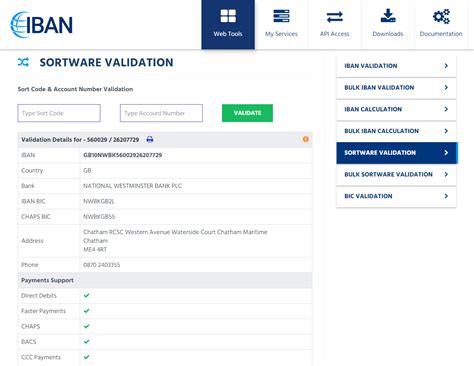
Task: Click the green Validate button
Action: coord(247,113)
